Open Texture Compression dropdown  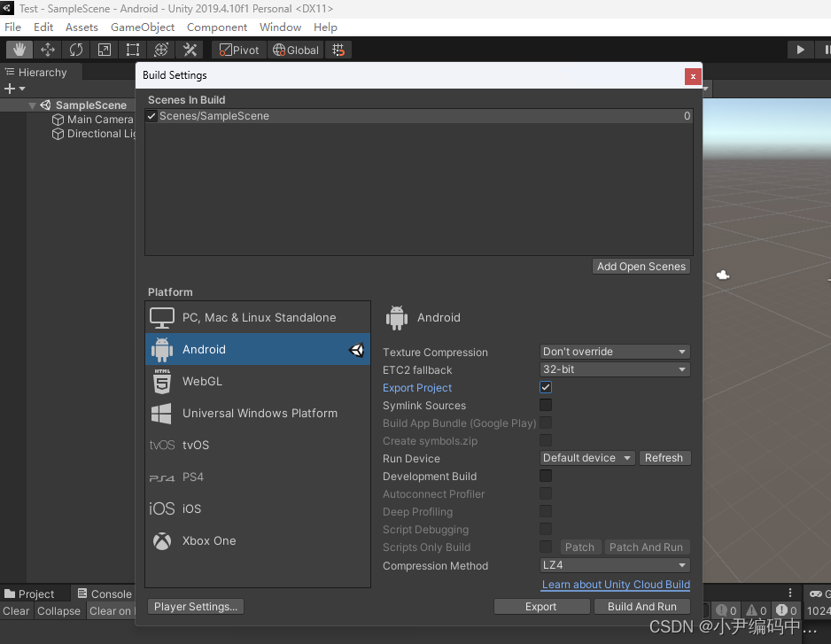[615, 352]
